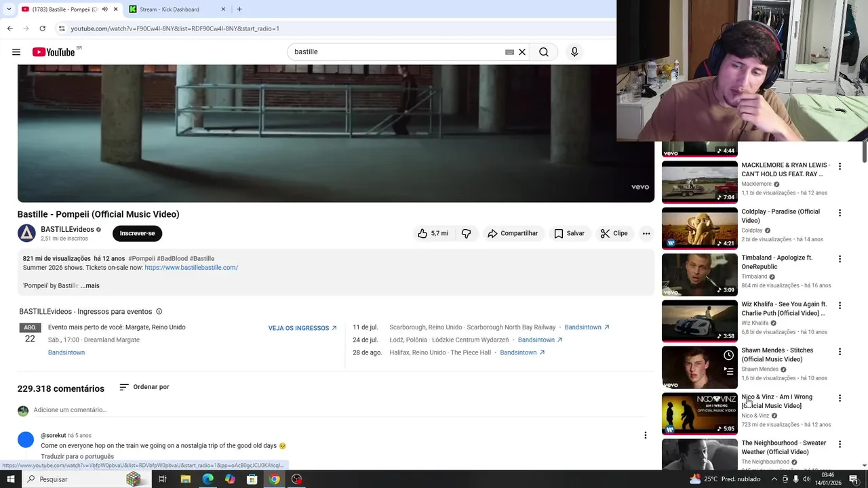Open the BASTILLEvideos channel avatar

coord(26,233)
